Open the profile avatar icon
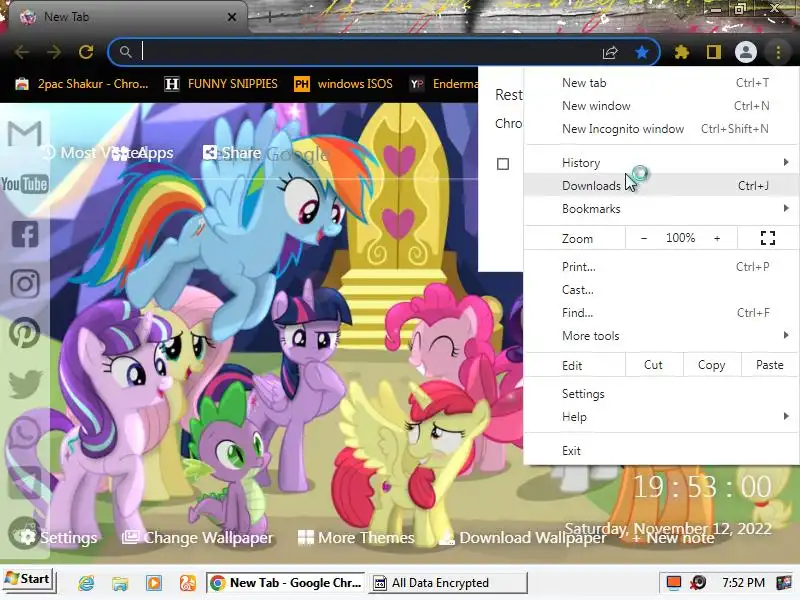Image resolution: width=800 pixels, height=600 pixels. 745,52
